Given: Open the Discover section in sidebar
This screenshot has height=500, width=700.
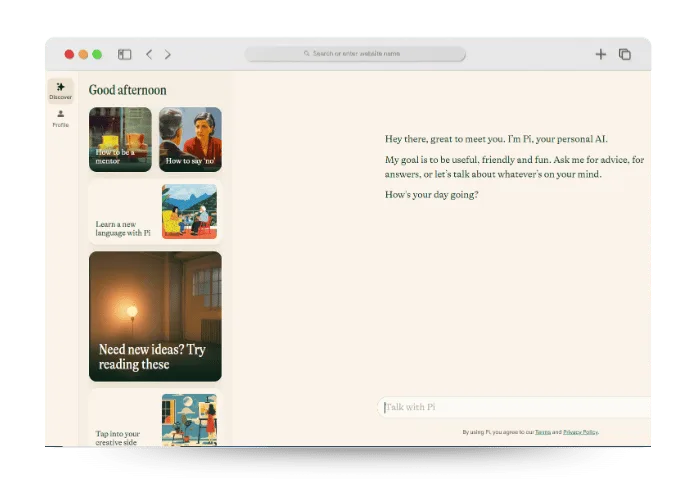Looking at the screenshot, I should click(60, 91).
